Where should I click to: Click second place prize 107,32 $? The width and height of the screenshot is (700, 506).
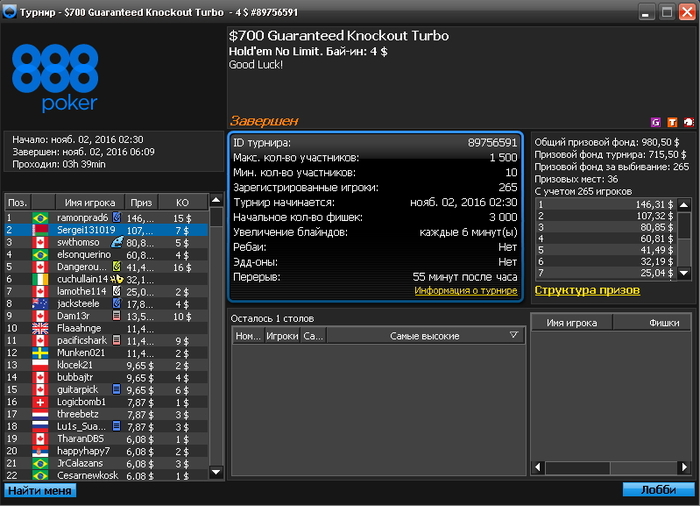[x=654, y=216]
